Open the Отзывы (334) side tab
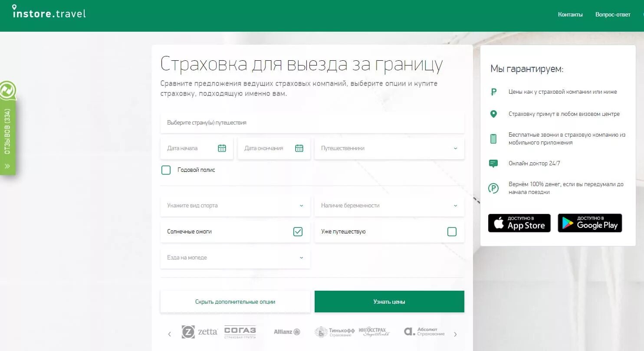 pyautogui.click(x=7, y=131)
